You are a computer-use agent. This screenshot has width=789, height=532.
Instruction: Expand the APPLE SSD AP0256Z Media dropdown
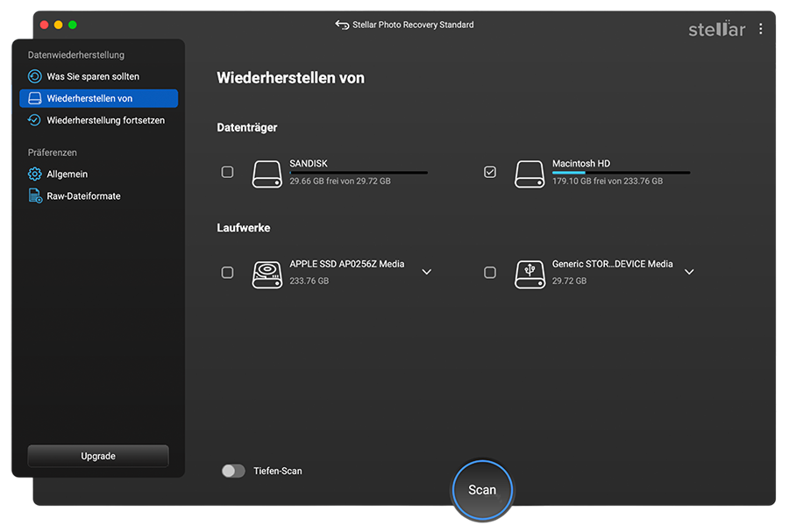(x=427, y=273)
